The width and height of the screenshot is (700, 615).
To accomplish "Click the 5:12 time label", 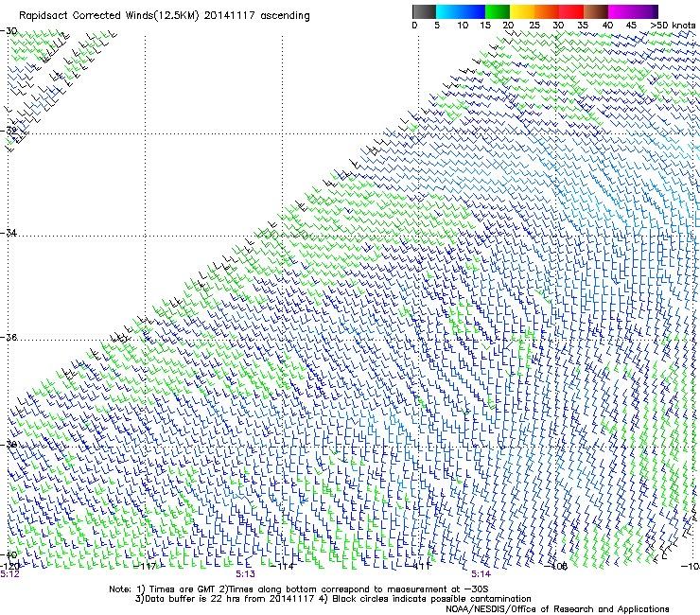I will click(x=9, y=574).
